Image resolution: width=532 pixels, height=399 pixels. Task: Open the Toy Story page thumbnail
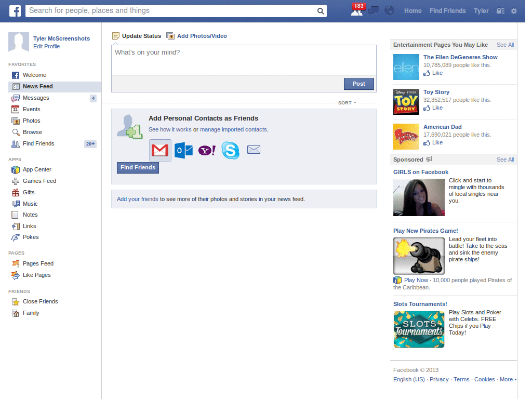(x=406, y=102)
